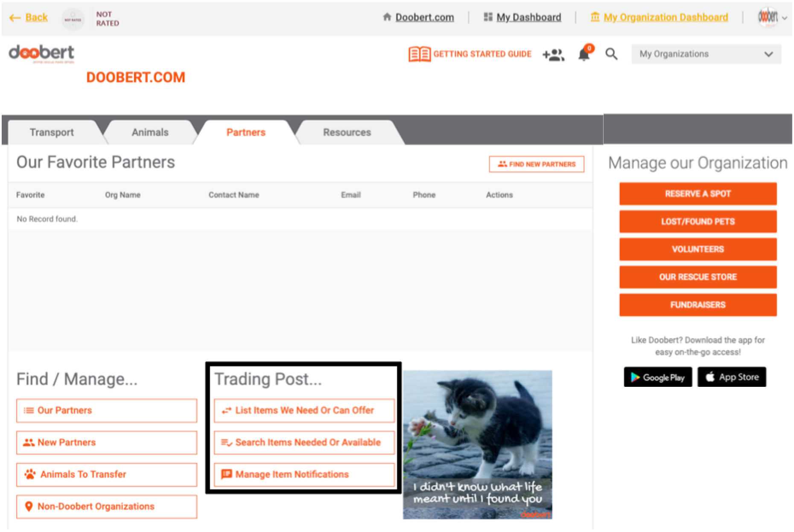794x532 pixels.
Task: Open Animals To Transfer
Action: tap(107, 475)
